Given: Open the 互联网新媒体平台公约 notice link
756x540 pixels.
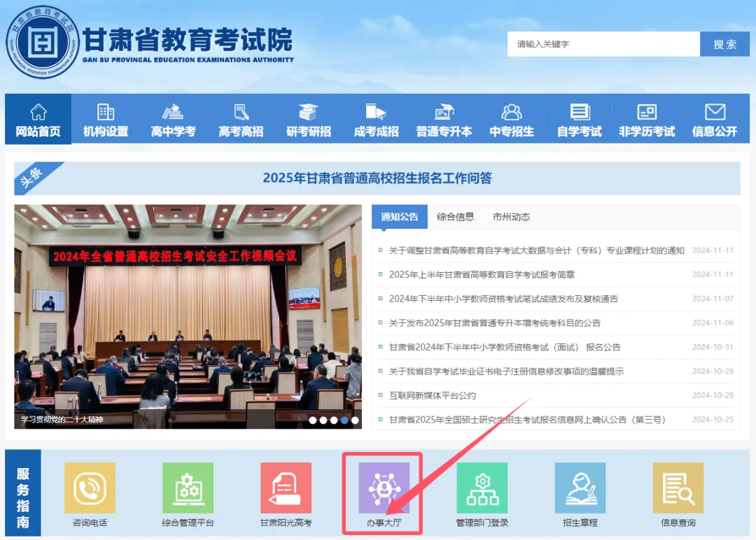Looking at the screenshot, I should point(432,395).
